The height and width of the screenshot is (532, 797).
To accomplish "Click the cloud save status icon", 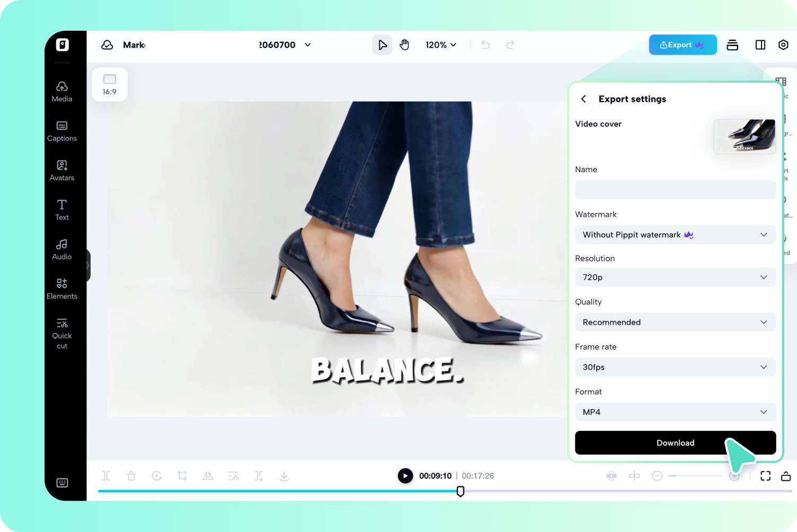I will [x=107, y=45].
